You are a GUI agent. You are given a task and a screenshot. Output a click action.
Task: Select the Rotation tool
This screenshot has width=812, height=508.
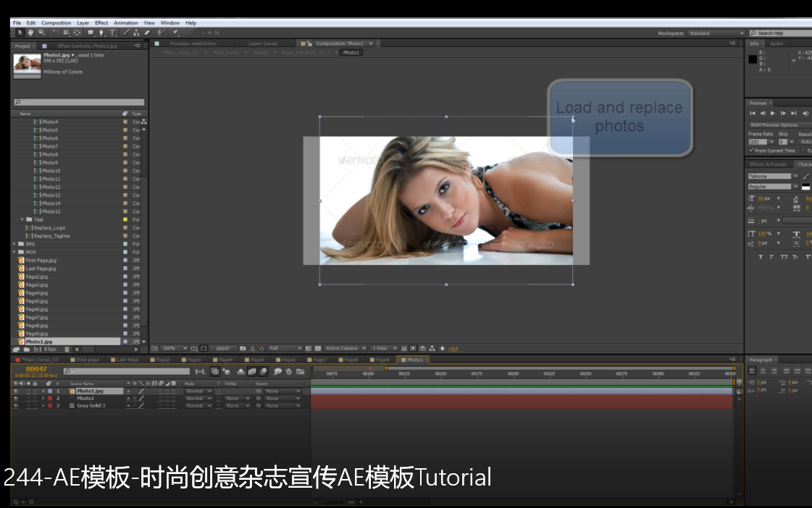click(x=56, y=33)
